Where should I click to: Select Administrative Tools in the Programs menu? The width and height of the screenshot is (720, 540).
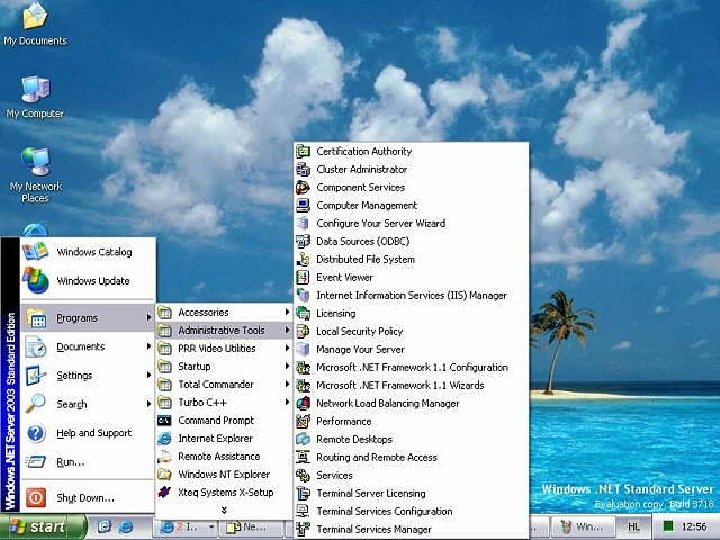(x=224, y=330)
